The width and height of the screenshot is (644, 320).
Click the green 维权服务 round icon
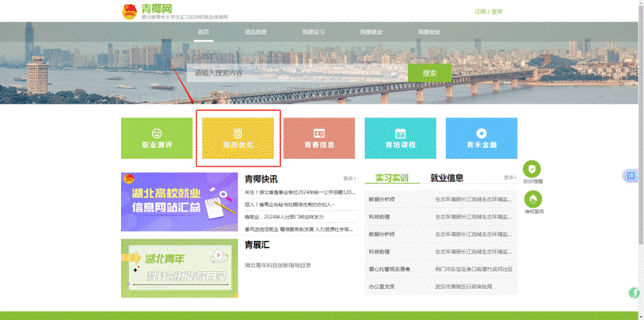coord(533,199)
